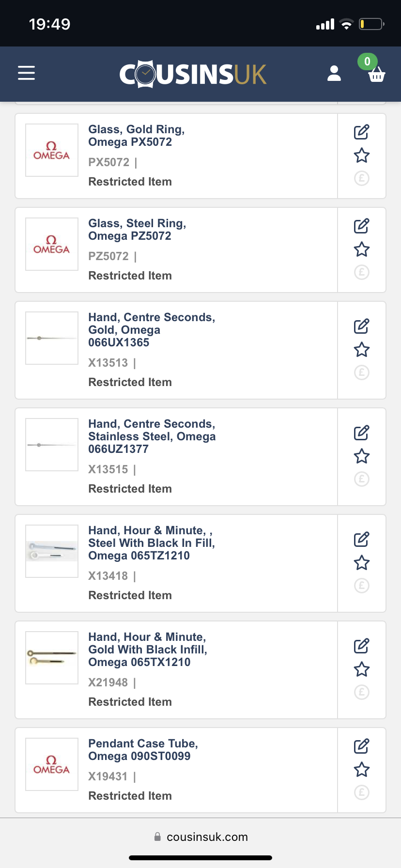Viewport: 401px width, 868px height.
Task: Click edit icon for Stainless Steel seconds hand
Action: pyautogui.click(x=361, y=433)
